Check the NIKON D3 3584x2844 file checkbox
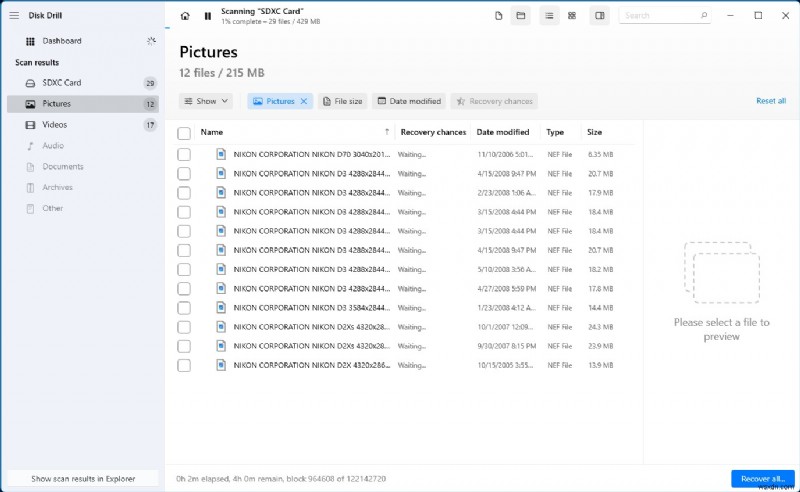The image size is (800, 492). click(x=184, y=308)
